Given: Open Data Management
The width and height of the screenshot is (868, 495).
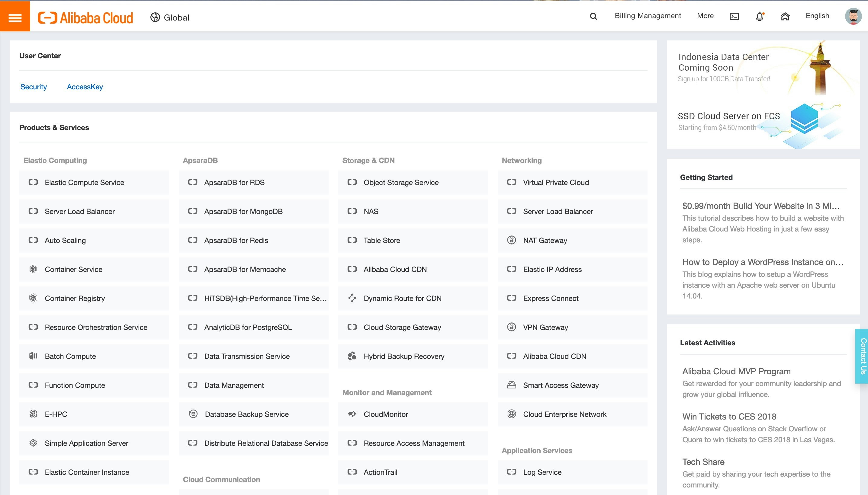Looking at the screenshot, I should click(254, 385).
